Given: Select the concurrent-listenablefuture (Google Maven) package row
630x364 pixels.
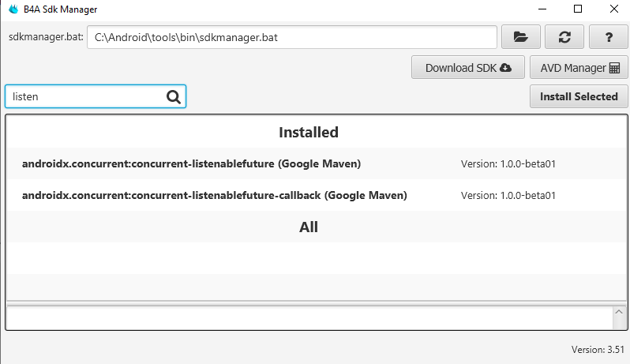Looking at the screenshot, I should [x=192, y=164].
